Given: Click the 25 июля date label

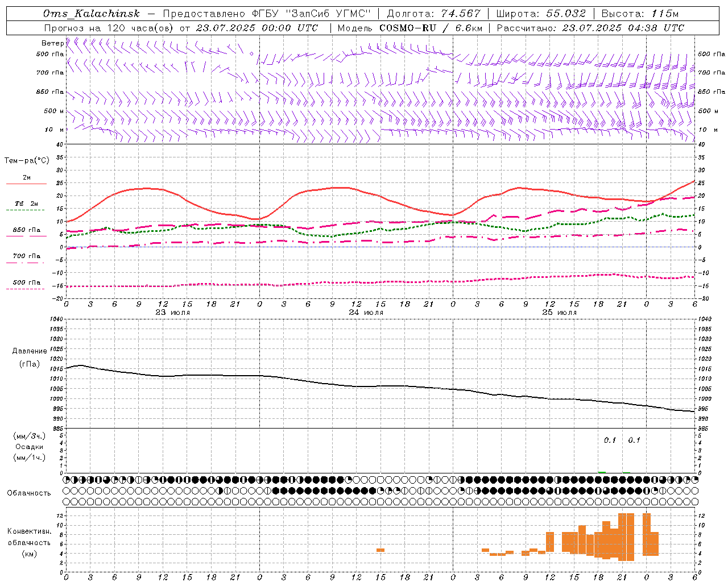Looking at the screenshot, I should point(560,313).
